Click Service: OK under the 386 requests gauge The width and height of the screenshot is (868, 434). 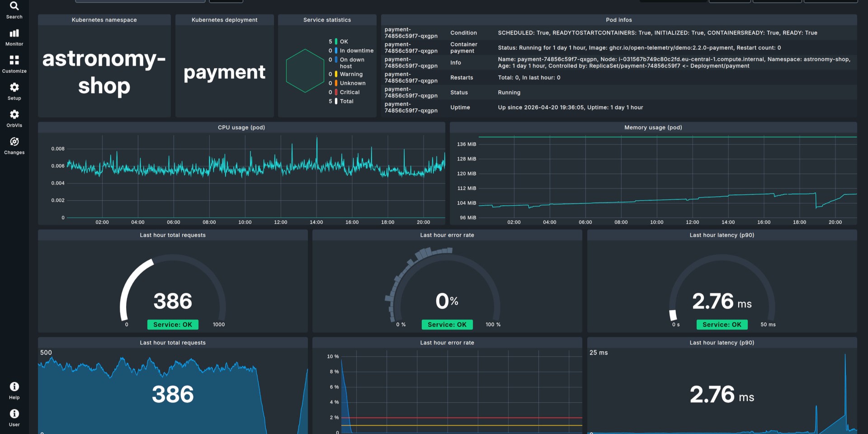pyautogui.click(x=173, y=325)
